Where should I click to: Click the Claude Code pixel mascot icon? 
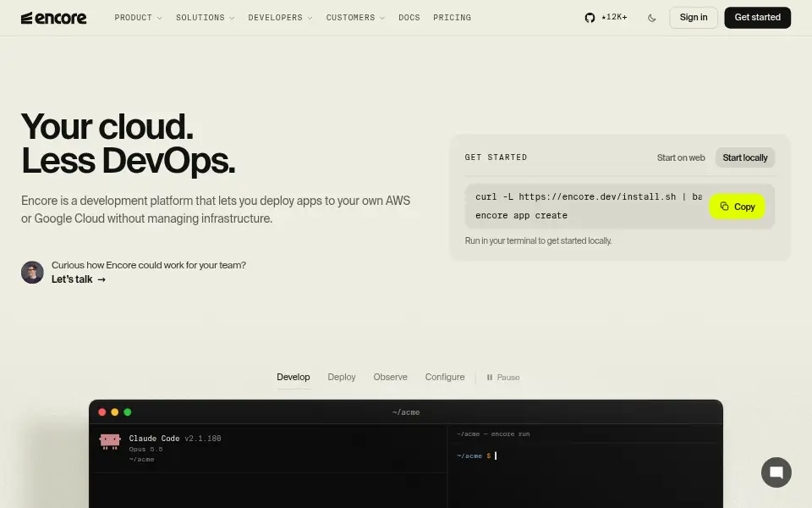coord(110,441)
